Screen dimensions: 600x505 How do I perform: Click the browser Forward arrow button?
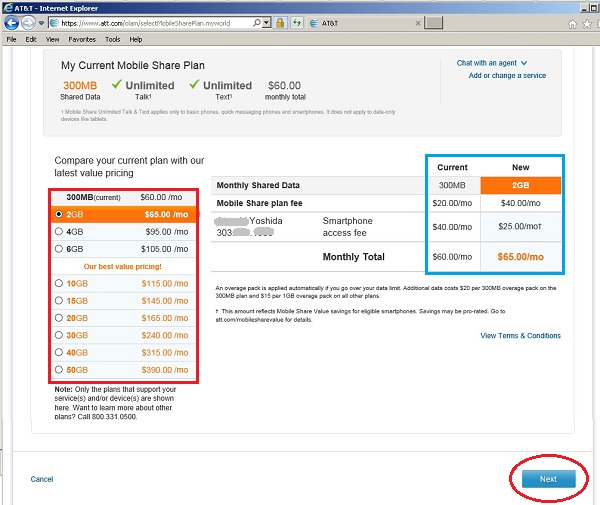[28, 23]
